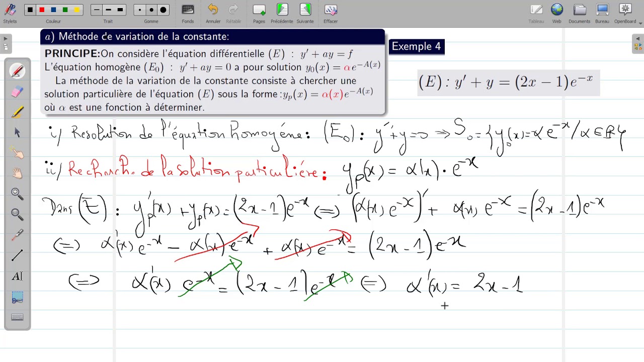Switch to Documents mode

[580, 13]
